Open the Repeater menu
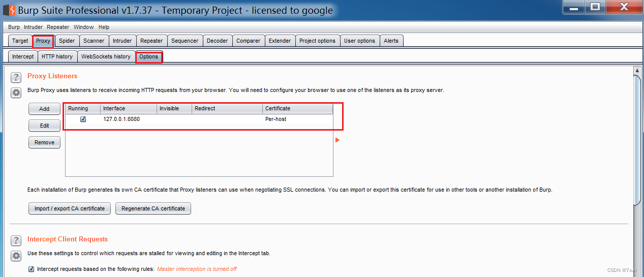The image size is (644, 277). [x=58, y=27]
